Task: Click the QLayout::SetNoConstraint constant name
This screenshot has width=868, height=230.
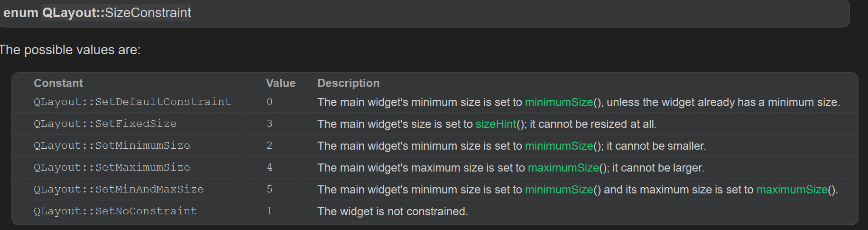Action: tap(115, 211)
